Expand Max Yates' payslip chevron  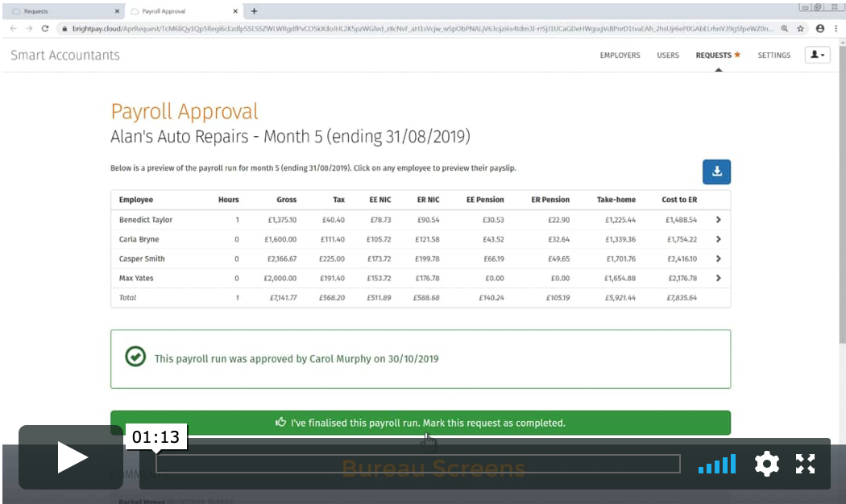click(x=718, y=278)
